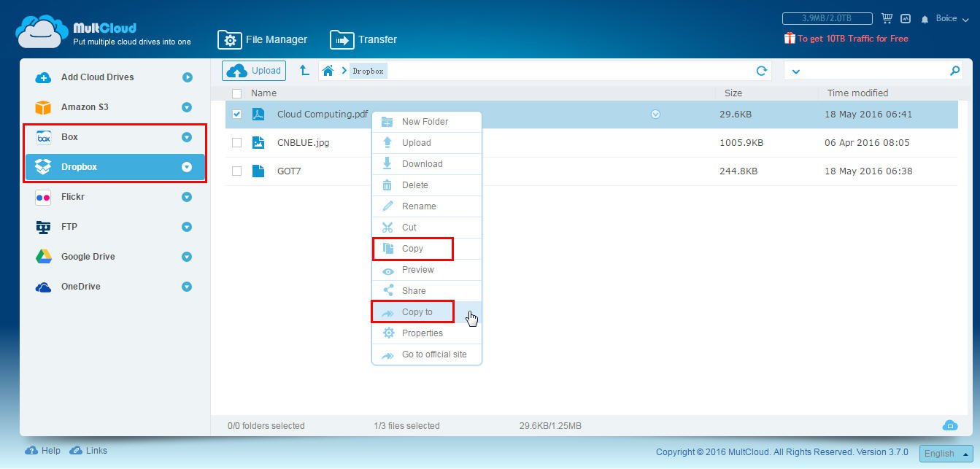Choose Preview from context menu
Image resolution: width=980 pixels, height=469 pixels.
427,270
